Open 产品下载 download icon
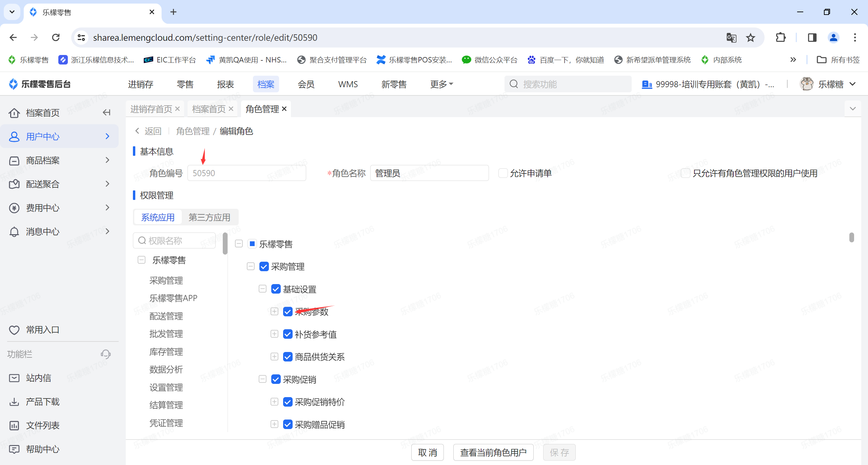The width and height of the screenshot is (868, 465). (14, 402)
